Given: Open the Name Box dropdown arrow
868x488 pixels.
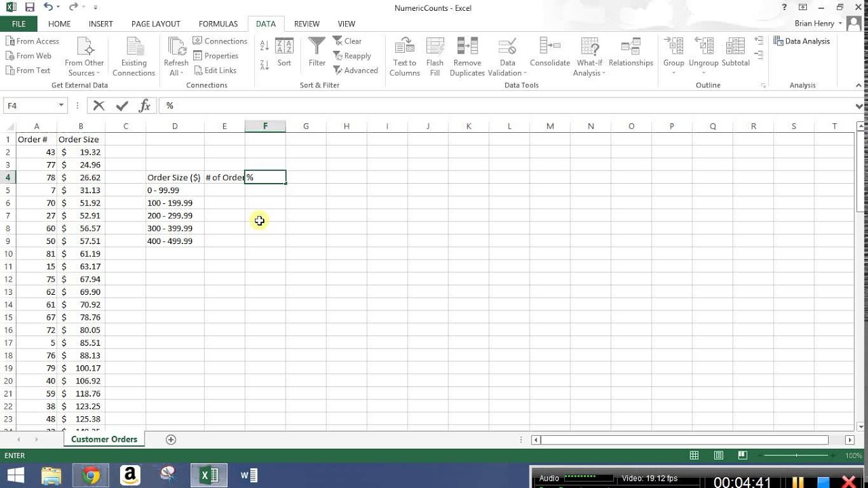Looking at the screenshot, I should click(61, 106).
